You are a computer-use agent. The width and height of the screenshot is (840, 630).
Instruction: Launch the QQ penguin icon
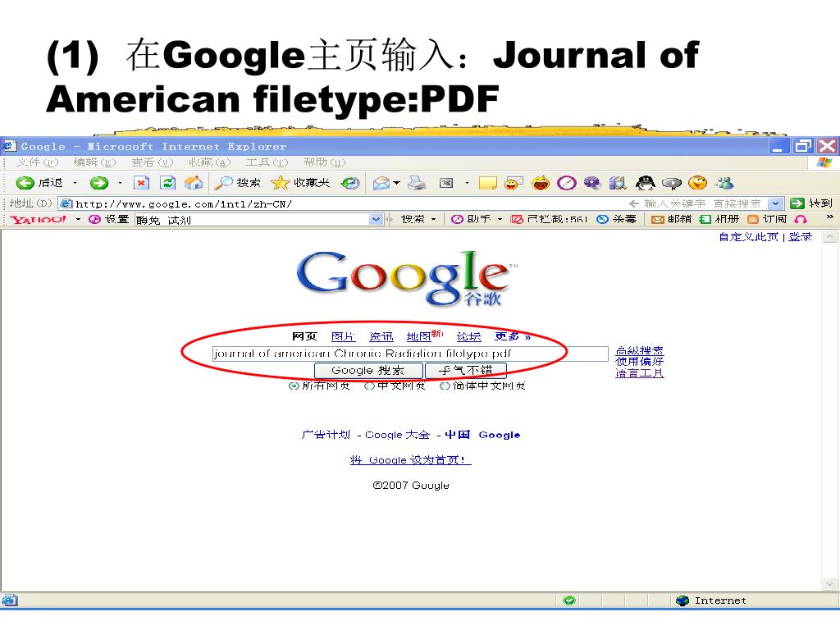(x=645, y=183)
